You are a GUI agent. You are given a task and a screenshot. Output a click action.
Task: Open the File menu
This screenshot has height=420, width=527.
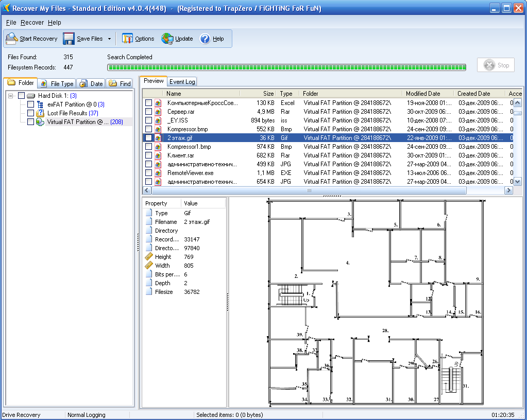11,23
